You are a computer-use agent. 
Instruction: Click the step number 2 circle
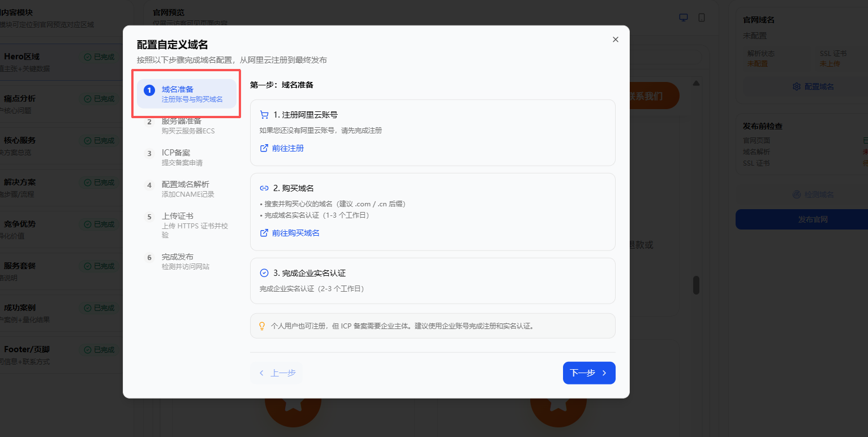(x=149, y=122)
